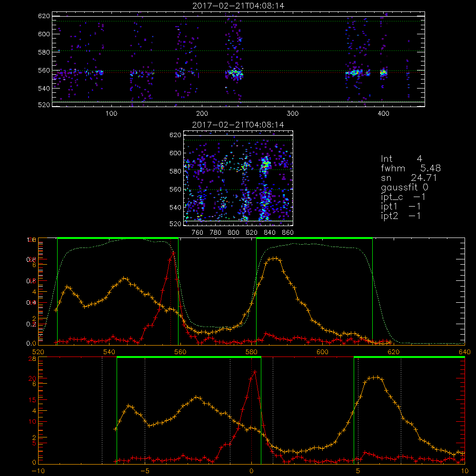476x476 pixels.
Task: Select the 'ipt1 -1' readout line
Action: click(x=401, y=207)
